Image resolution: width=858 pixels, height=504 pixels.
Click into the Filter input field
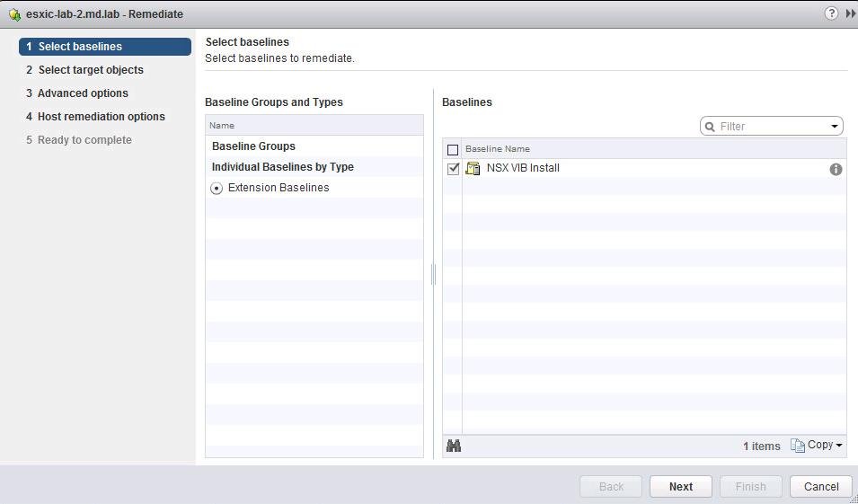pyautogui.click(x=772, y=127)
